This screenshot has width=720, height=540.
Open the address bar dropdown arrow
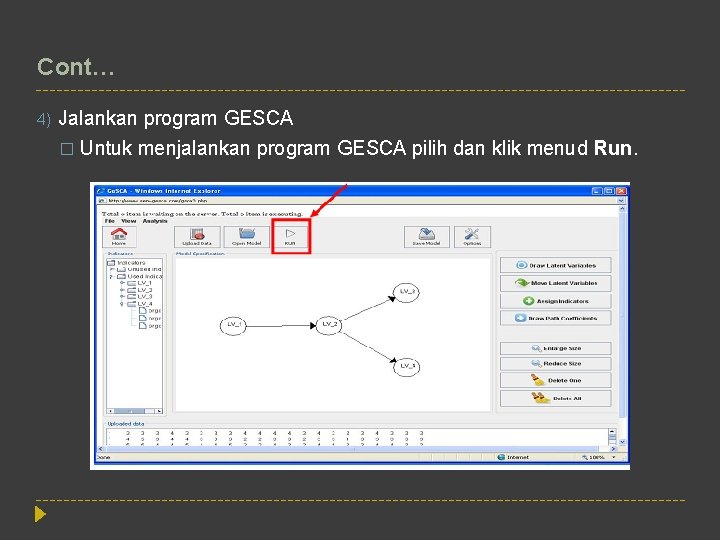621,201
